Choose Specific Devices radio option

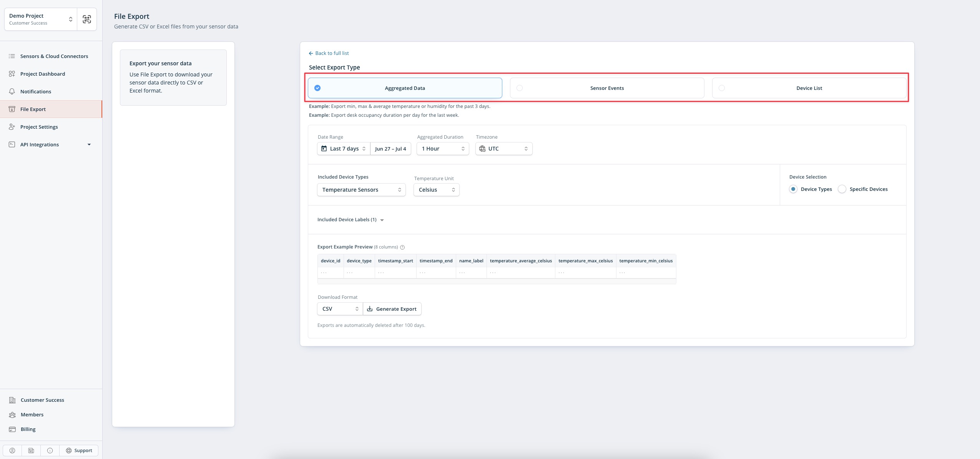click(842, 189)
